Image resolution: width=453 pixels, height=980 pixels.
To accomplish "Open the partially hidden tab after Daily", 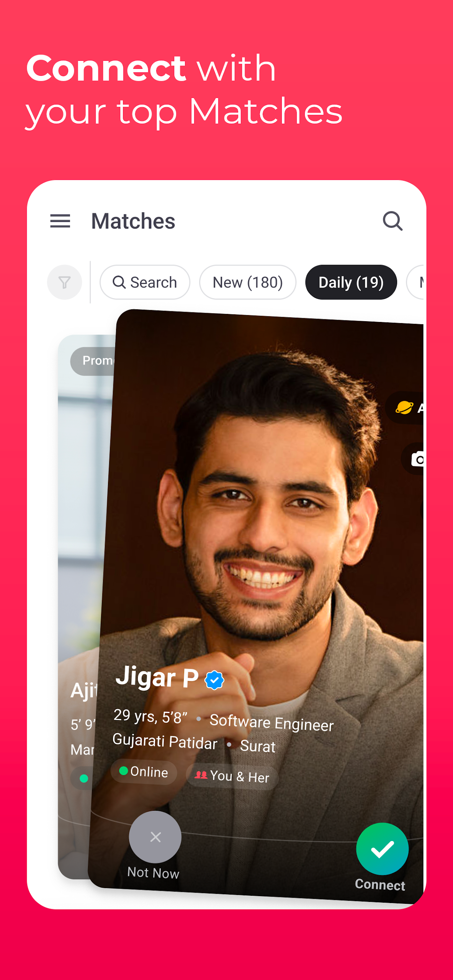I will pos(416,282).
